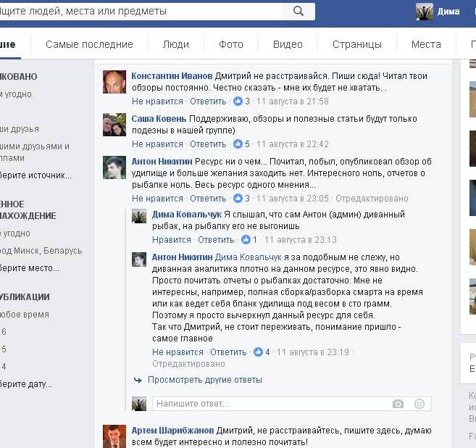Open the timestamp link '11 августа в 21:58'
This screenshot has width=476, height=448.
pos(292,101)
